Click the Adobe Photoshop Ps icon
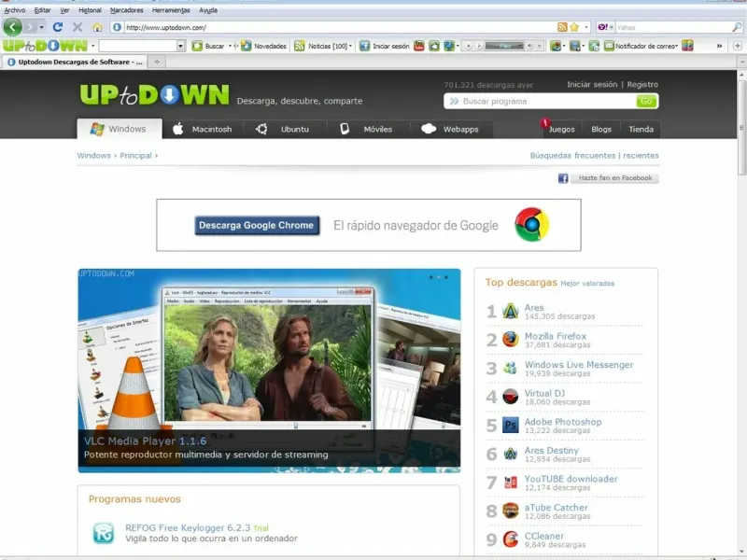This screenshot has width=747, height=560. pos(510,426)
